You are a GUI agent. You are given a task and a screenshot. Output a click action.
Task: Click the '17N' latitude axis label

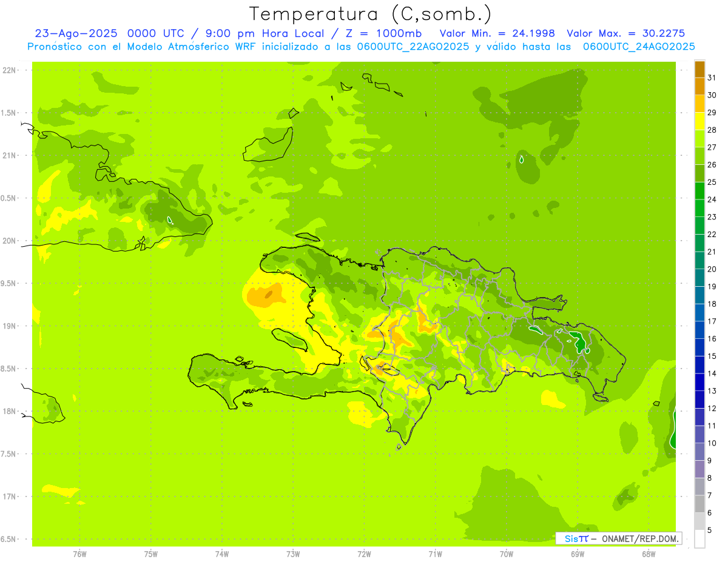pyautogui.click(x=10, y=497)
